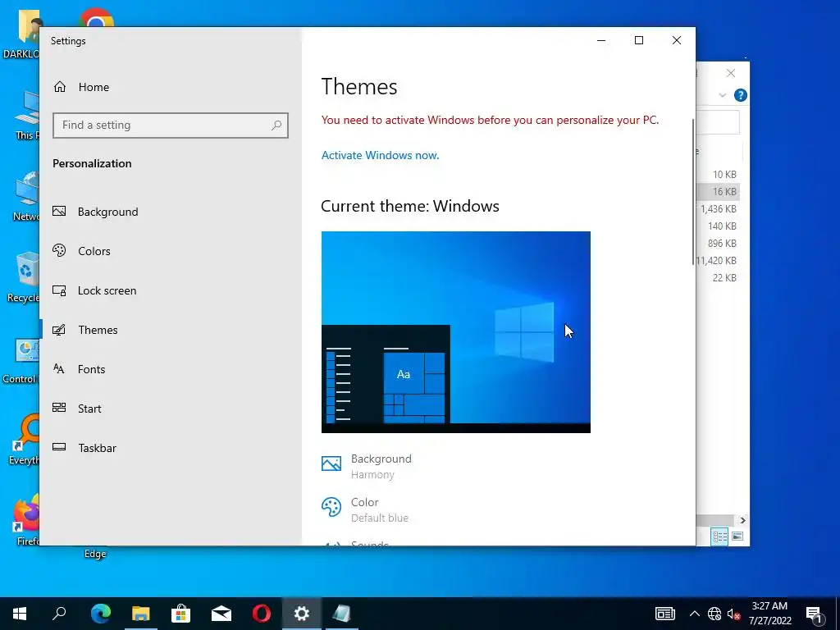Screen dimensions: 840x630
Task: Show hidden system tray icons
Action: pyautogui.click(x=694, y=614)
